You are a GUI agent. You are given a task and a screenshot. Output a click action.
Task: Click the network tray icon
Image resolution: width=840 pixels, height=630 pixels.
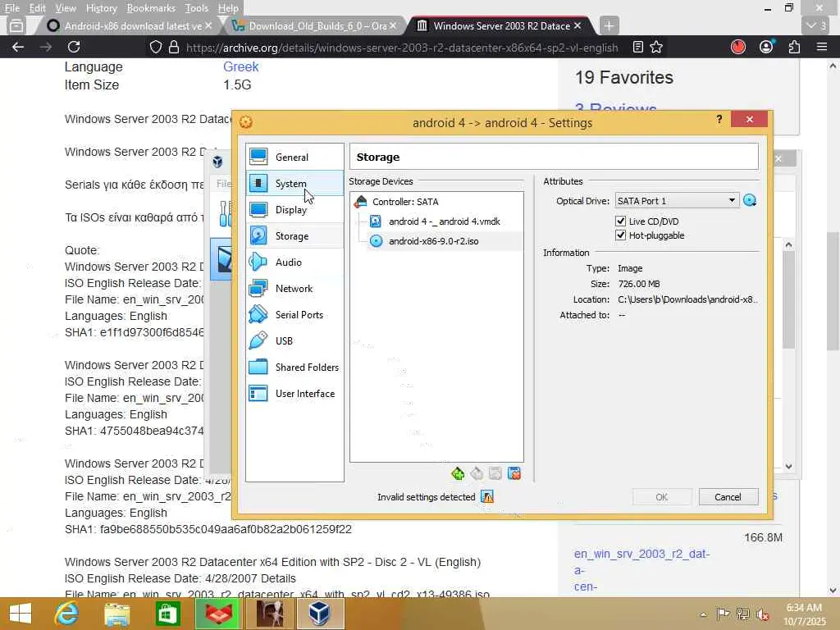tap(743, 614)
